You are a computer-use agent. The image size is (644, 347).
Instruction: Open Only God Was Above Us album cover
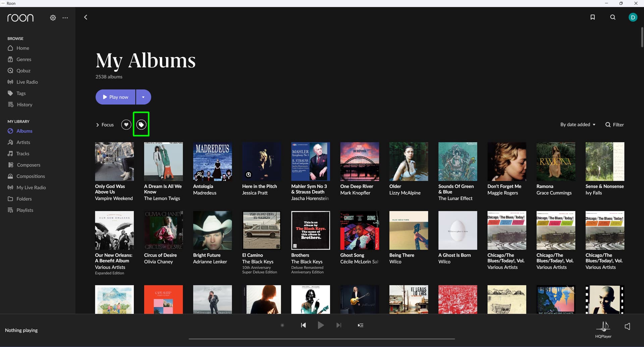tap(114, 161)
